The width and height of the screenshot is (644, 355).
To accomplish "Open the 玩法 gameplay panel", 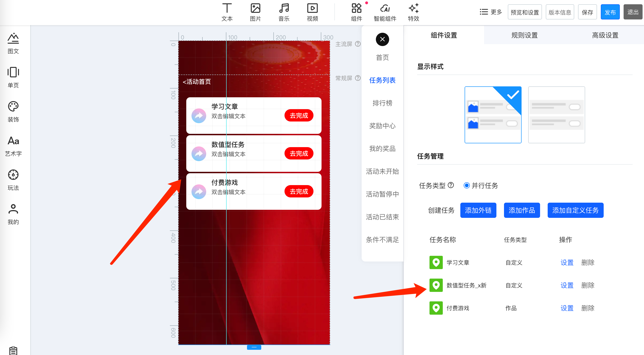I will [x=13, y=180].
